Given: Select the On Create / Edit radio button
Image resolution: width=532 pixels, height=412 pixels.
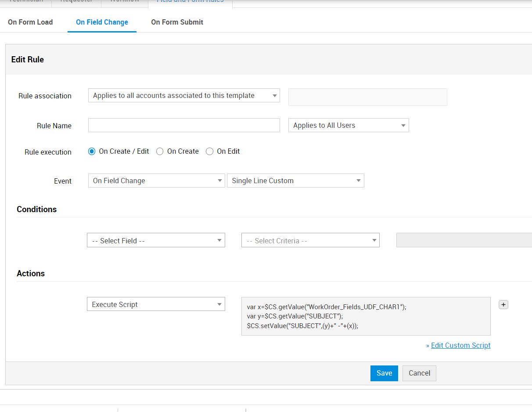Looking at the screenshot, I should (92, 152).
